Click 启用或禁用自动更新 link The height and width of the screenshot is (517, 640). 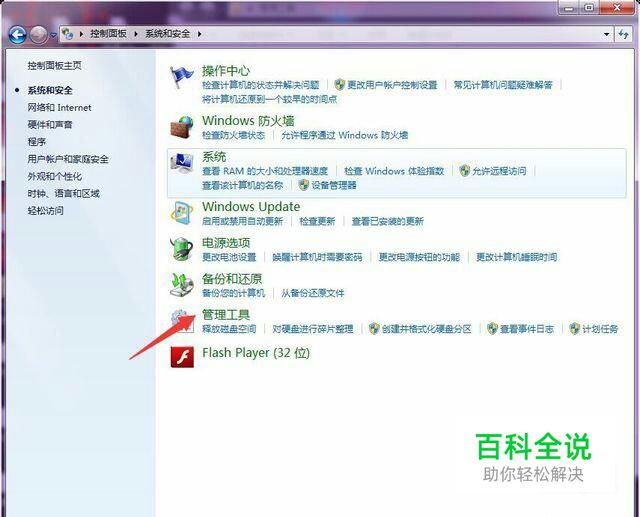[x=242, y=221]
